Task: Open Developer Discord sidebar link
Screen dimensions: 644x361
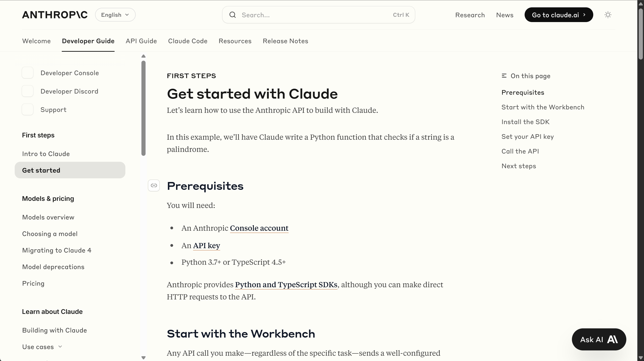Action: [x=69, y=91]
